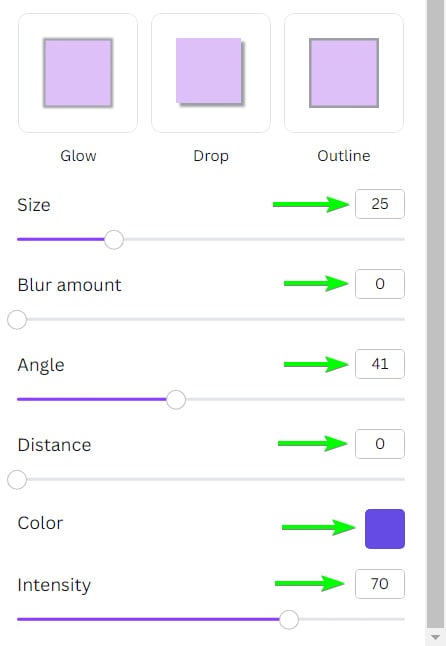The height and width of the screenshot is (646, 446).
Task: Click the Size slider handle
Action: pos(114,239)
